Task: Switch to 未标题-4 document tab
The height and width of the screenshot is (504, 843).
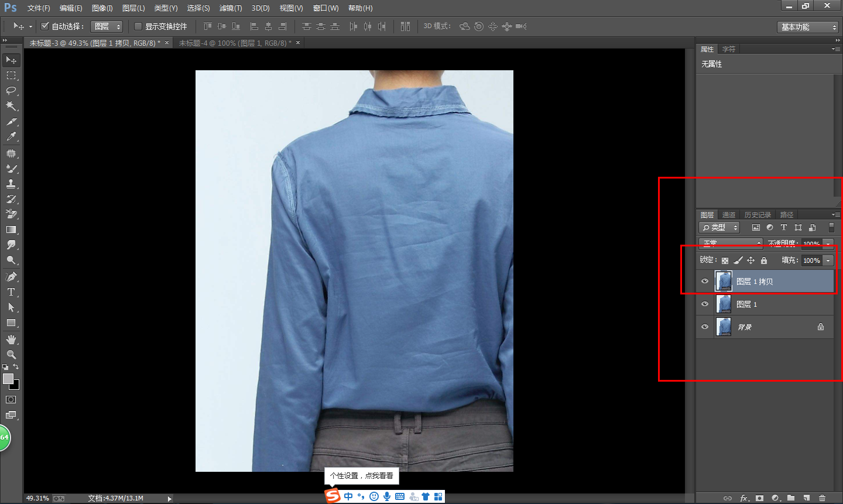Action: coord(235,43)
